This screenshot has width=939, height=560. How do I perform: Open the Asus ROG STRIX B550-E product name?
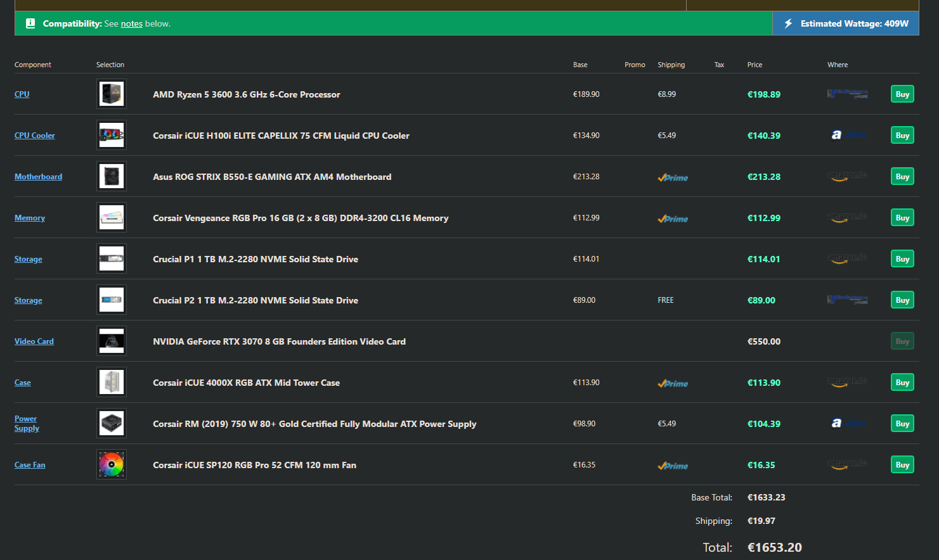pos(272,177)
